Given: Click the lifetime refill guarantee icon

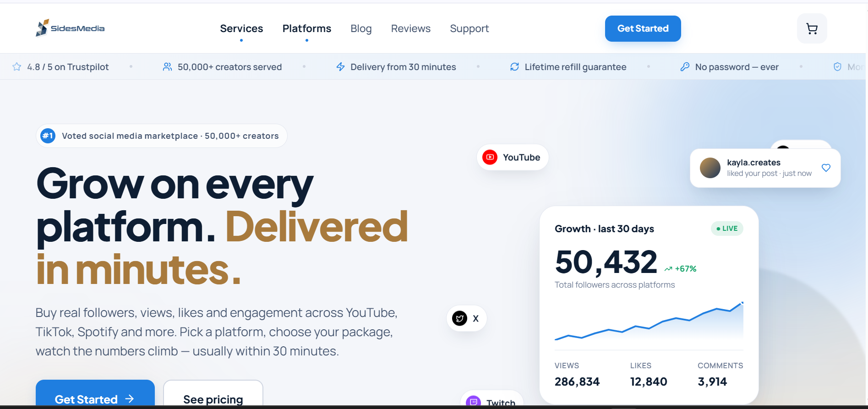Looking at the screenshot, I should pyautogui.click(x=514, y=67).
